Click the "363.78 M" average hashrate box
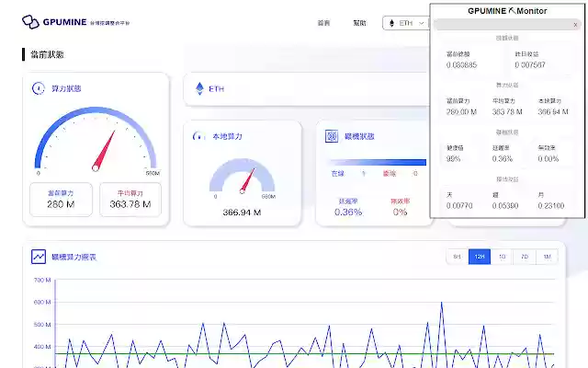 130,200
